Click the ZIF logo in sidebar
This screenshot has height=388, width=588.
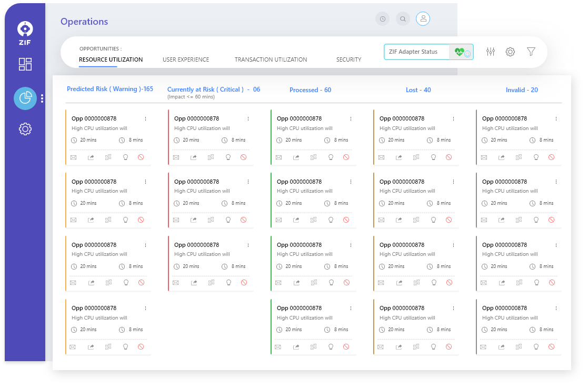25,32
